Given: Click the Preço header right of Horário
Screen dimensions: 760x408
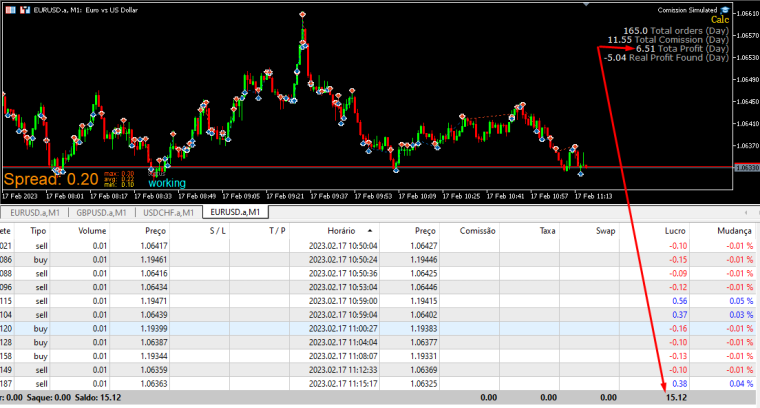Looking at the screenshot, I should (x=425, y=231).
